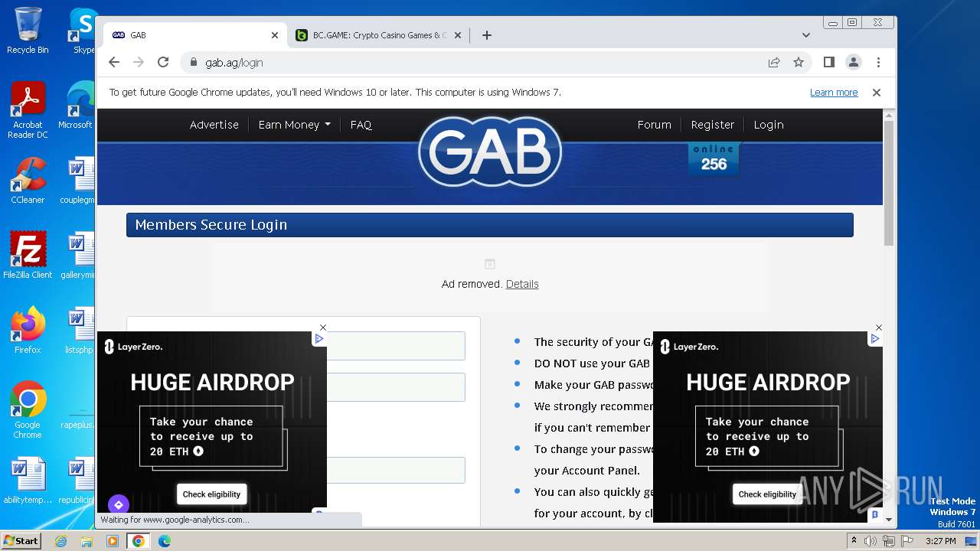Open the Windows Start menu
980x551 pixels.
pyautogui.click(x=21, y=541)
